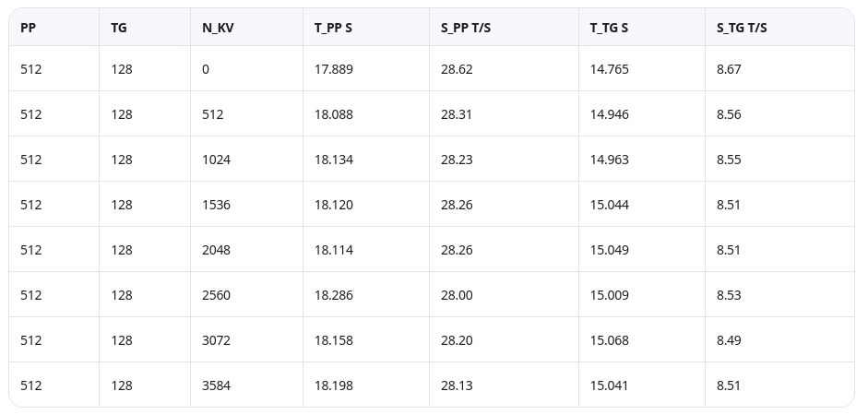Click the N_KV value 1024
This screenshot has height=415, width=868.
pos(216,160)
